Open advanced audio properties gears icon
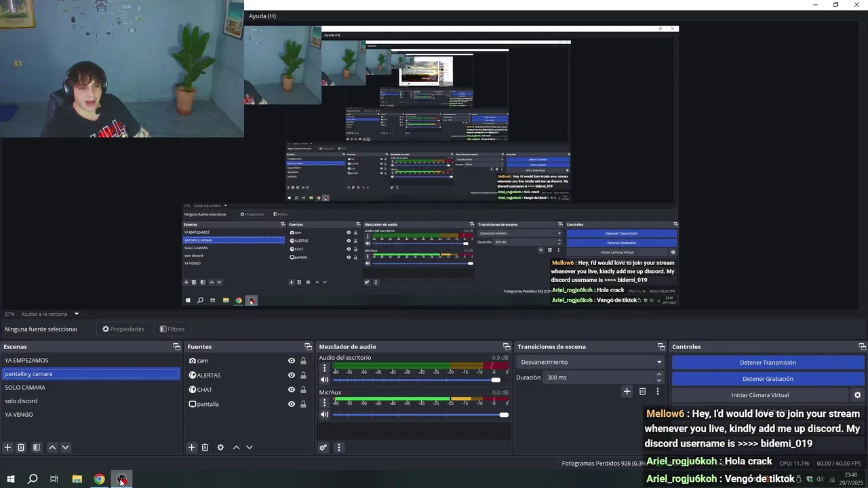The height and width of the screenshot is (488, 868). [x=323, y=447]
